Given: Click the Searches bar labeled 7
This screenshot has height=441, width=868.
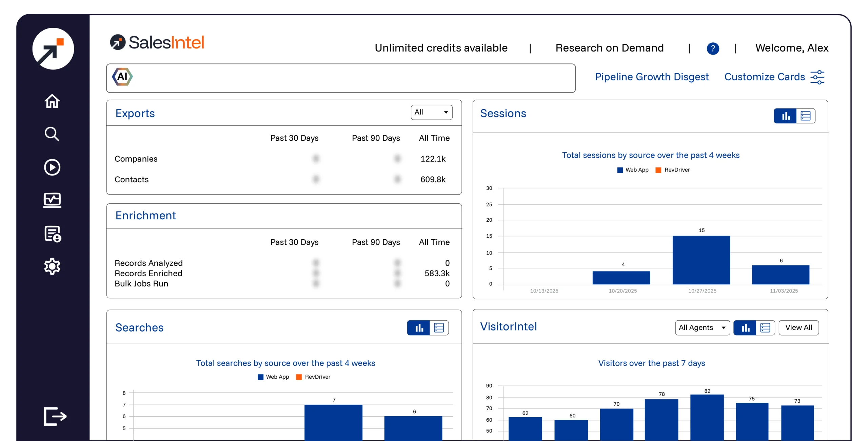Looking at the screenshot, I should 333,423.
